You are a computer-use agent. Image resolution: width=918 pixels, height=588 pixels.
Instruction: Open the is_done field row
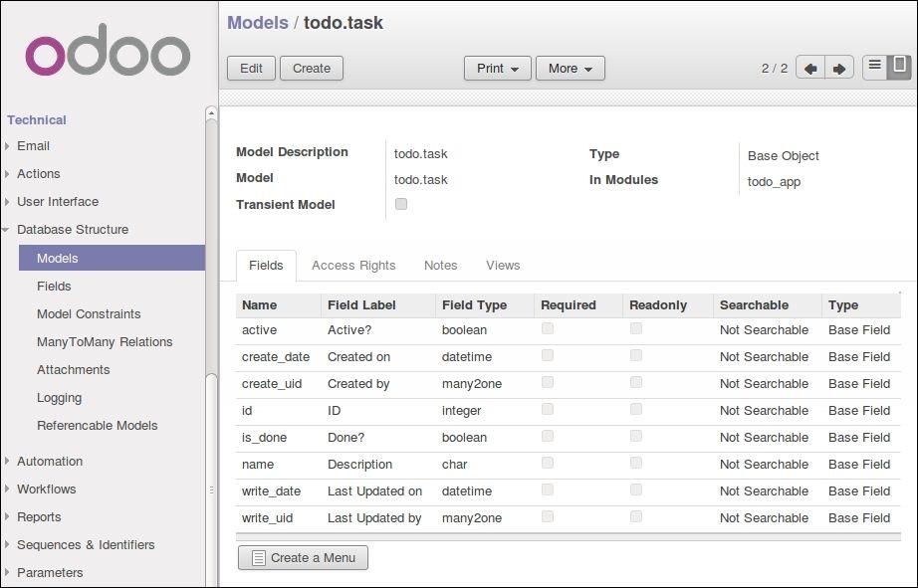[x=568, y=438]
